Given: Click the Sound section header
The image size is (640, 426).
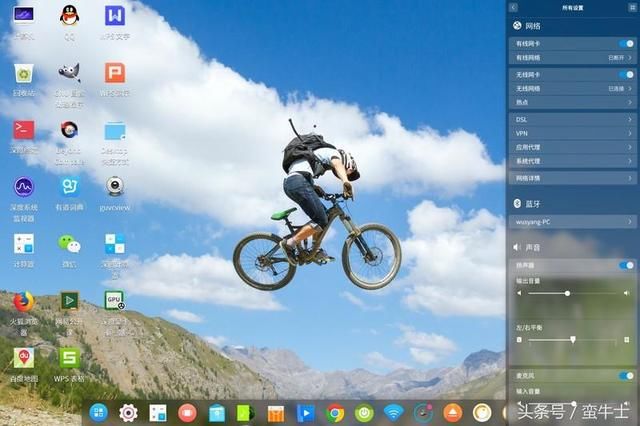Looking at the screenshot, I should [527, 247].
